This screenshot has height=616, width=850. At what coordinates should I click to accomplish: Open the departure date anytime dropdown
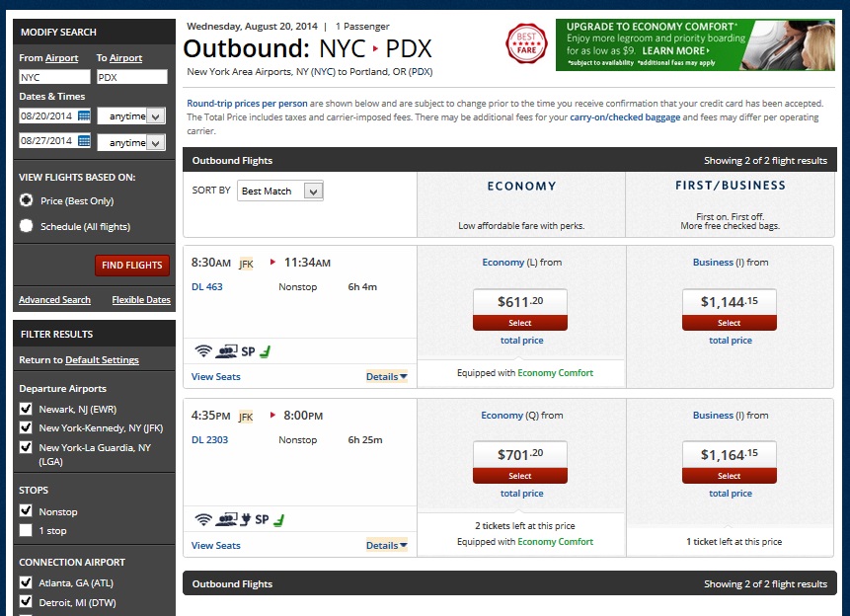[130, 115]
